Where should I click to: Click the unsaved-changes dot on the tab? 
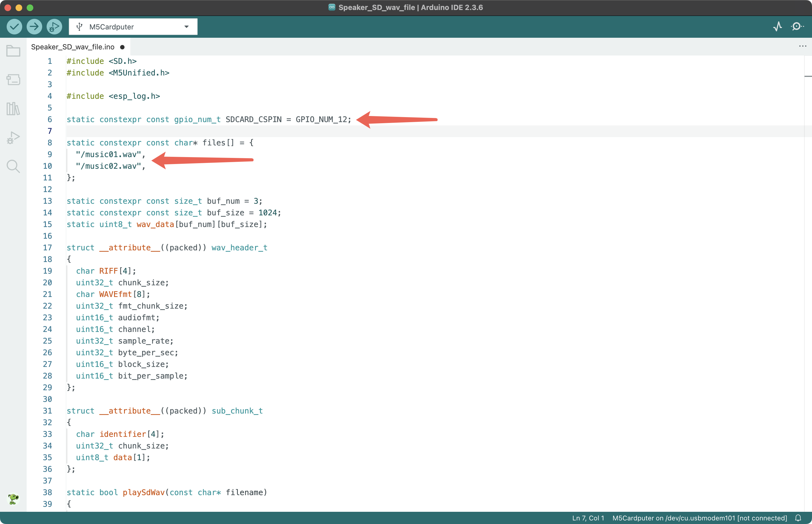[x=122, y=47]
